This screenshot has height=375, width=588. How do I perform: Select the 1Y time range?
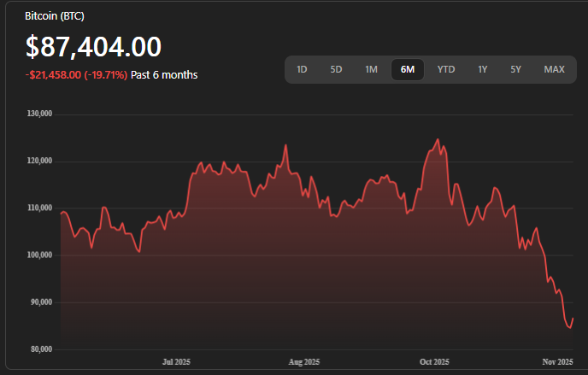click(x=483, y=69)
